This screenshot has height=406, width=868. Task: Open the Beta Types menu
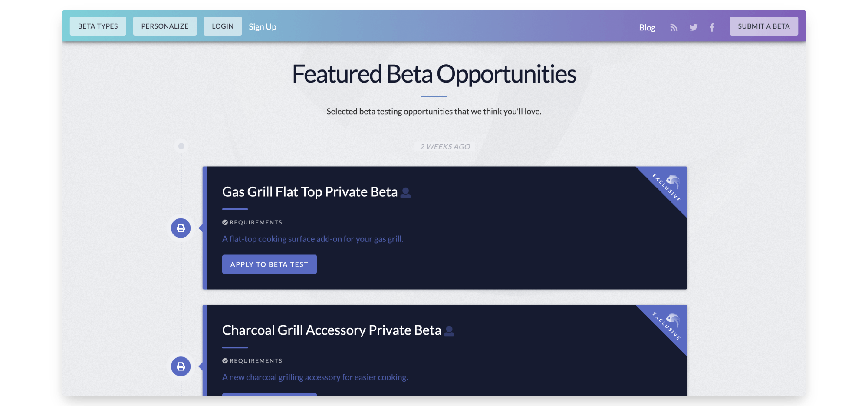click(98, 26)
